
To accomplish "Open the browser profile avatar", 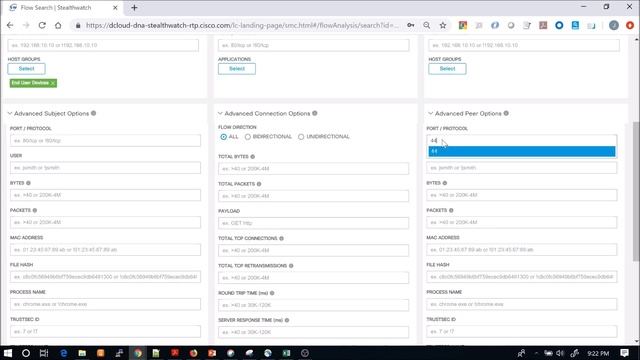I will click(x=613, y=25).
